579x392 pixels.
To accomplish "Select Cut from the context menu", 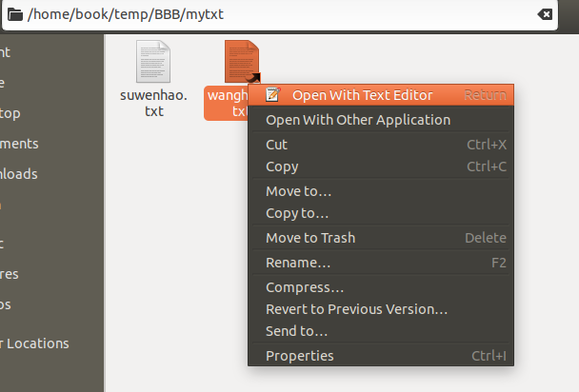I will 381,145.
